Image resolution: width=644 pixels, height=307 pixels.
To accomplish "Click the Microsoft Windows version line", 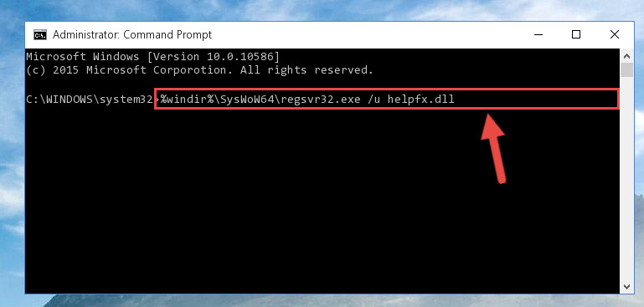I will tap(152, 56).
